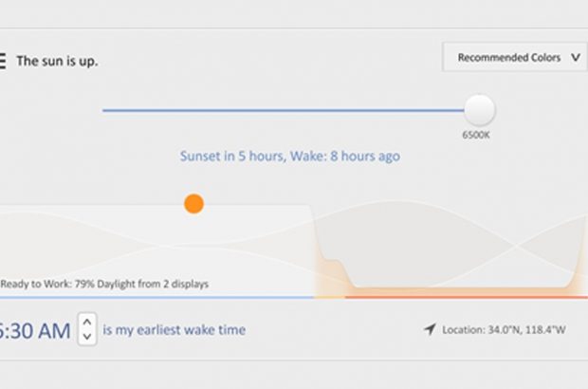
Task: Click the orange sun marker on the timeline
Action: click(x=193, y=203)
